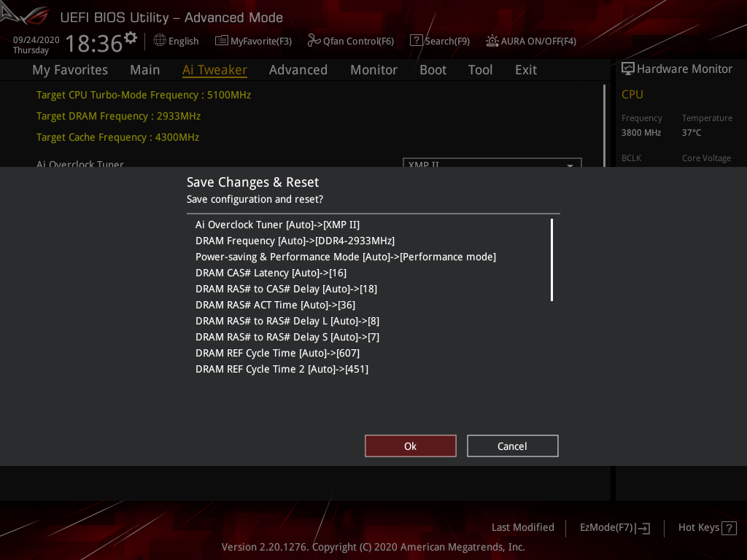
Task: Select the 'DRAM RAS# to RAS# Delay S' entry
Action: [x=287, y=337]
